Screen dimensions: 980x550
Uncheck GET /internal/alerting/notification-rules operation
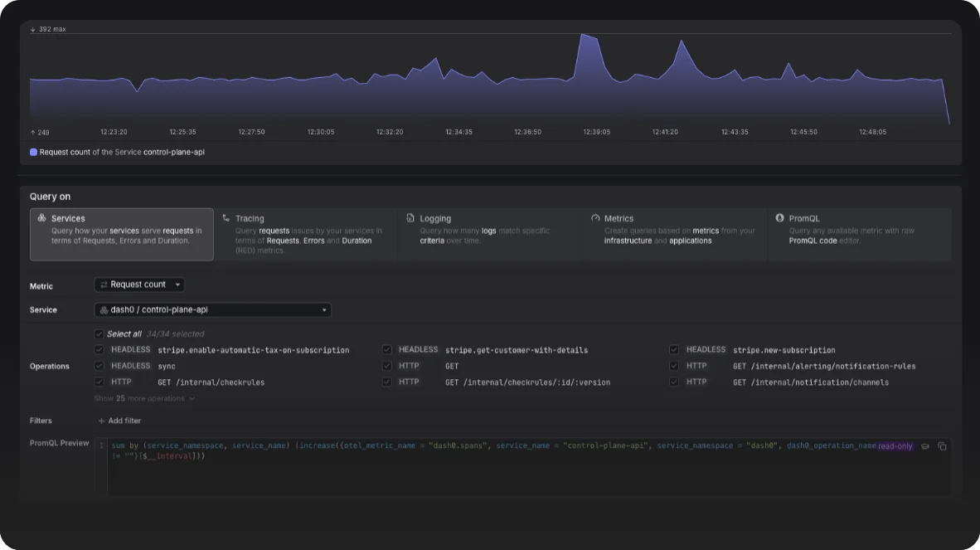(674, 366)
